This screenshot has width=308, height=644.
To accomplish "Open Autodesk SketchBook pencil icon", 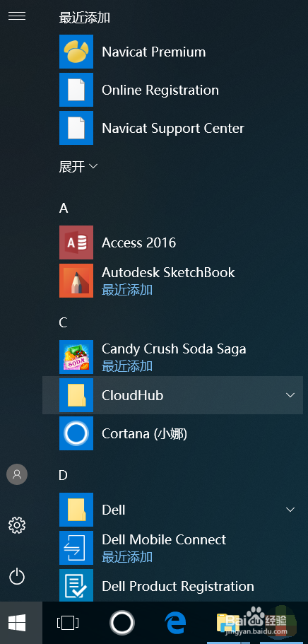I will 76,281.
